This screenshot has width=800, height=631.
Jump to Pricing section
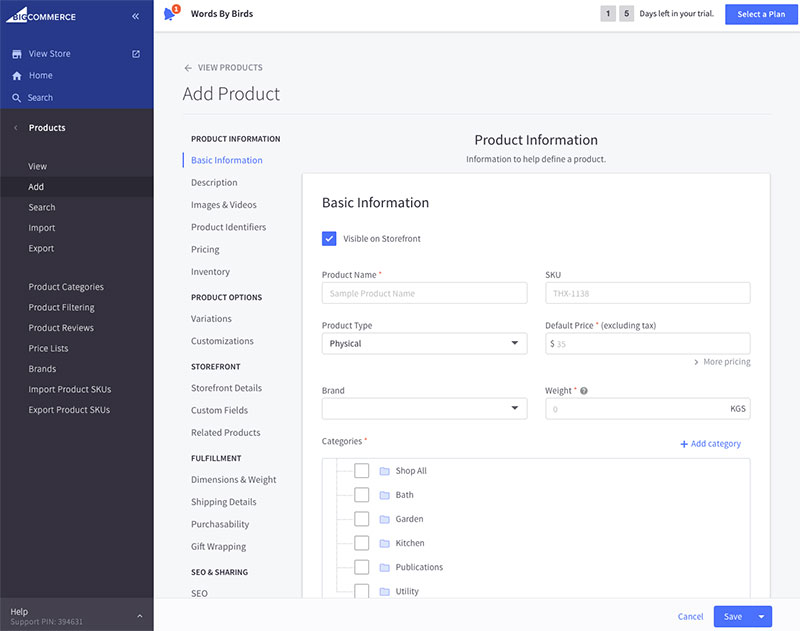point(205,249)
